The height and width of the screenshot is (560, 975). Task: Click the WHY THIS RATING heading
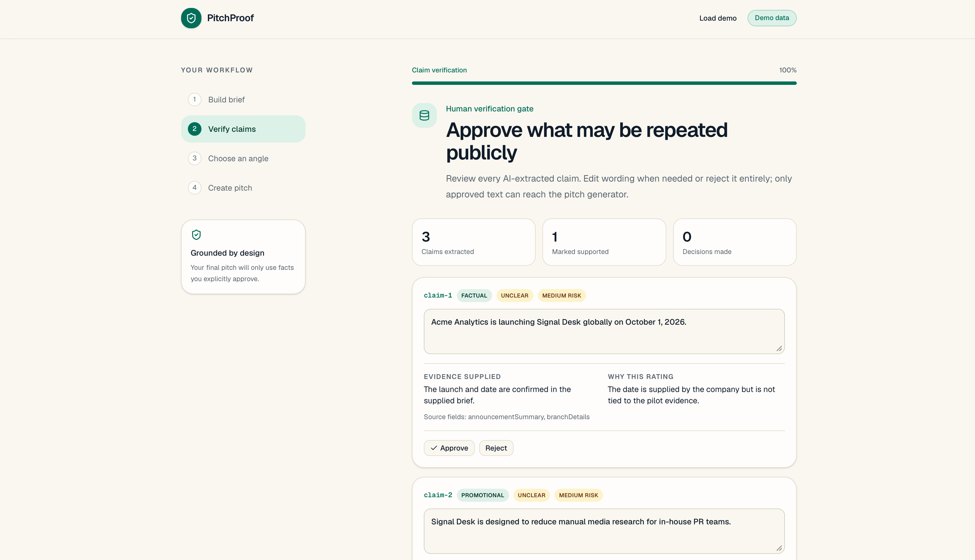click(x=641, y=377)
